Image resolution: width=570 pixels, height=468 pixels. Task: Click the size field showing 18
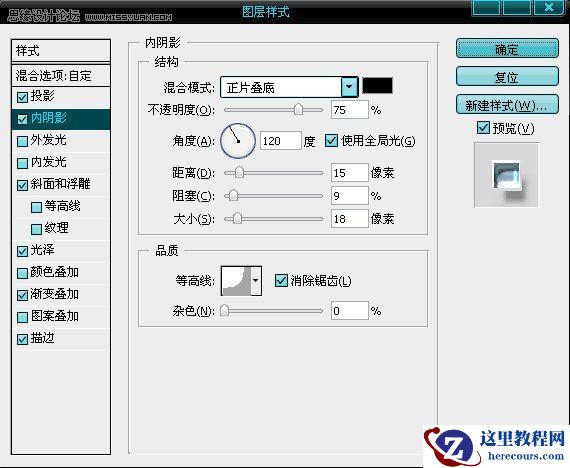350,219
